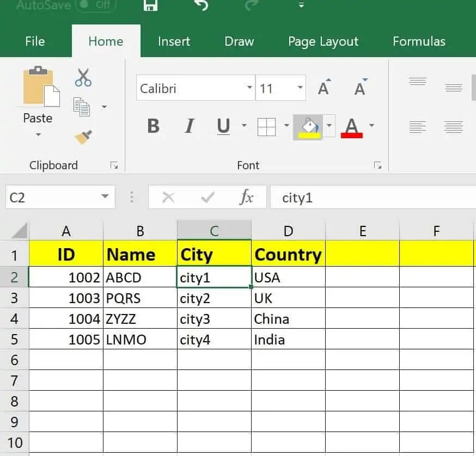Viewport: 476px width, 456px height.
Task: Select column B header
Action: click(141, 231)
